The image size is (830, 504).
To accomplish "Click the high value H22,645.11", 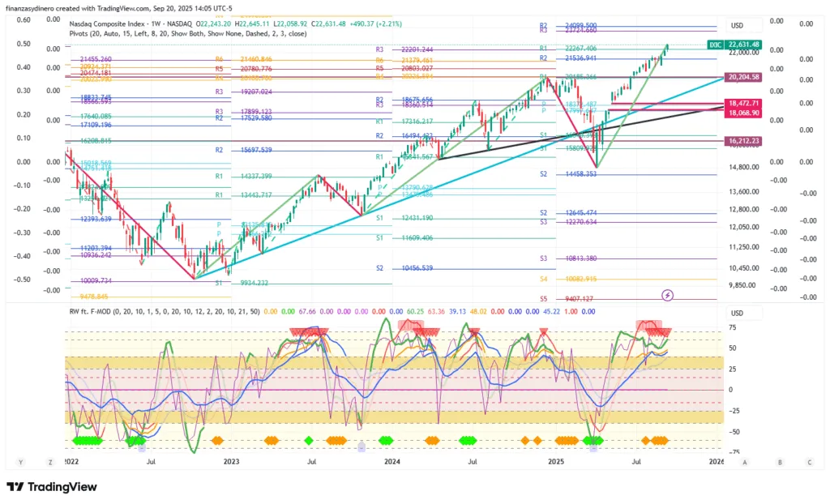I will click(x=252, y=23).
